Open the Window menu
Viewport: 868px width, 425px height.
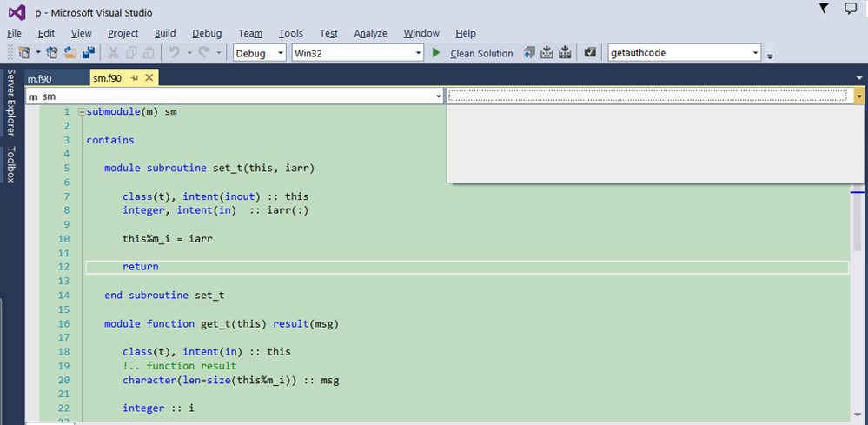click(421, 33)
